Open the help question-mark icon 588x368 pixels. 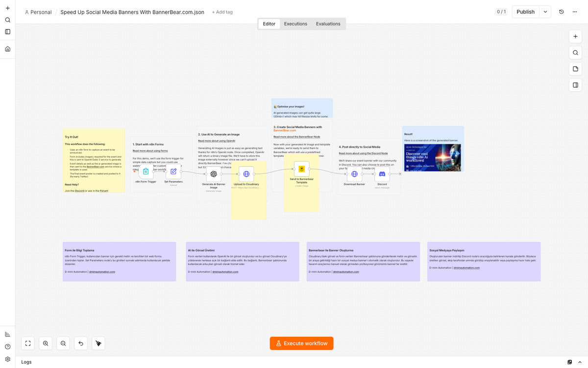(x=7, y=347)
